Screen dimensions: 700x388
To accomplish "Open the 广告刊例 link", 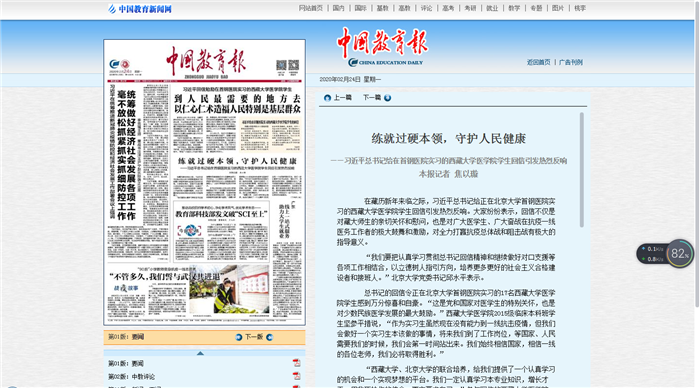I will [571, 63].
